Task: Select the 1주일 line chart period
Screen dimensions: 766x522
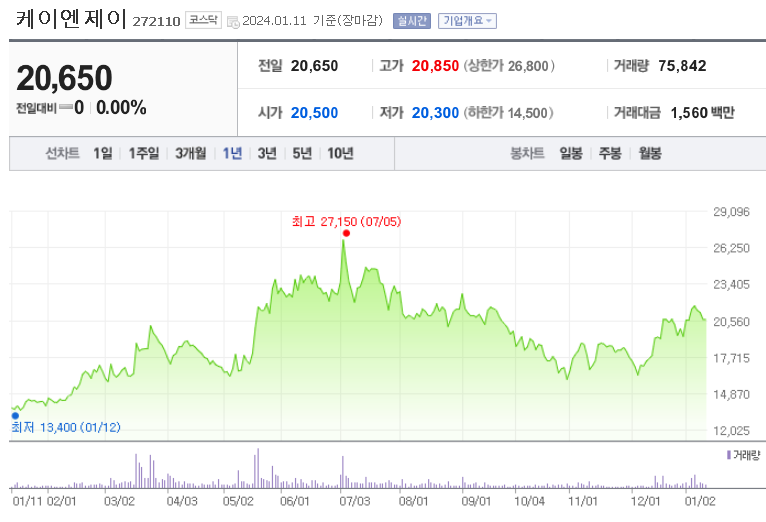Action: 144,153
